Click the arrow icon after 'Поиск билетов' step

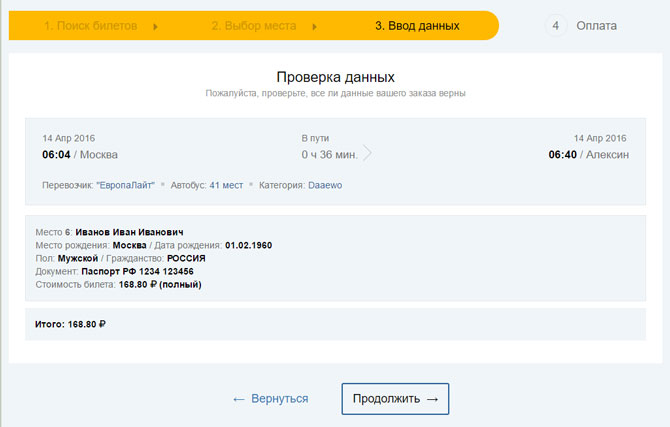156,26
